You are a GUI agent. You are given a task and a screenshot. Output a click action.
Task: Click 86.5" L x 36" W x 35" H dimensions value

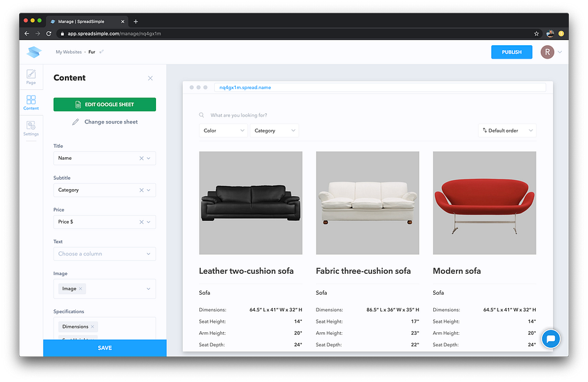tap(392, 309)
